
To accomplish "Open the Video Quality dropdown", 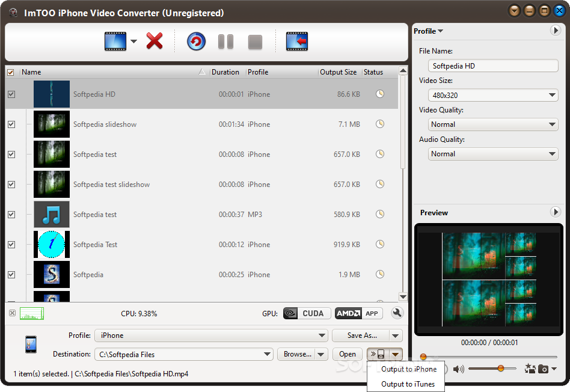I will pyautogui.click(x=493, y=124).
